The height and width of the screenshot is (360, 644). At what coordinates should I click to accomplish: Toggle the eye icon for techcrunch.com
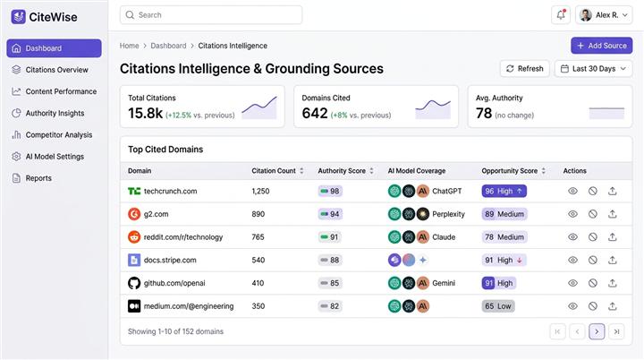pyautogui.click(x=572, y=191)
